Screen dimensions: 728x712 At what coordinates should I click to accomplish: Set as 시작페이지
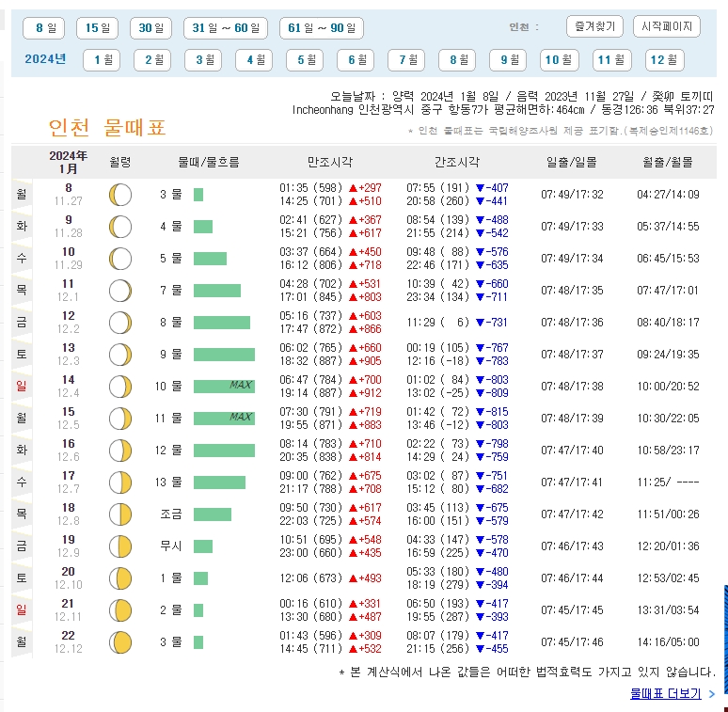tap(667, 26)
